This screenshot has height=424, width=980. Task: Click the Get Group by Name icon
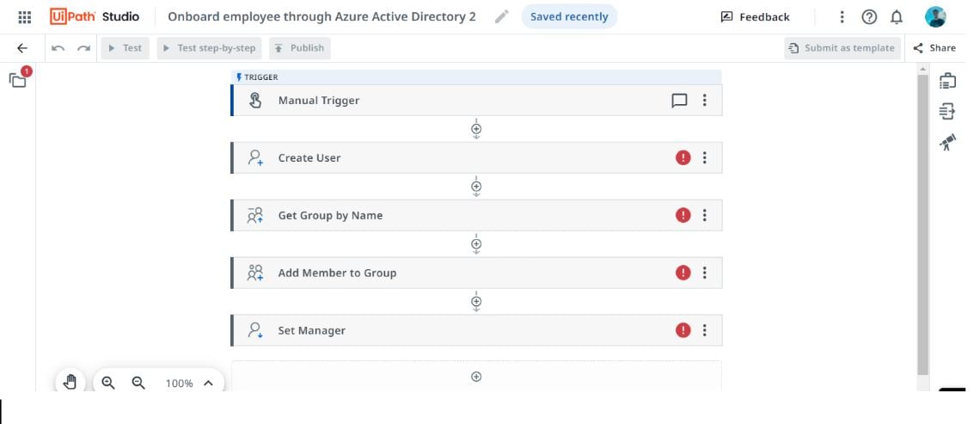[x=255, y=215]
